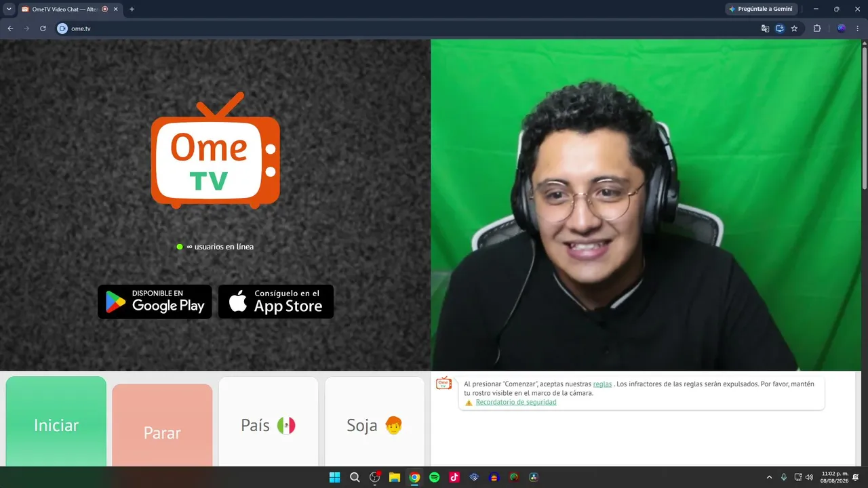Open a new browser tab
This screenshot has width=868, height=488.
132,9
